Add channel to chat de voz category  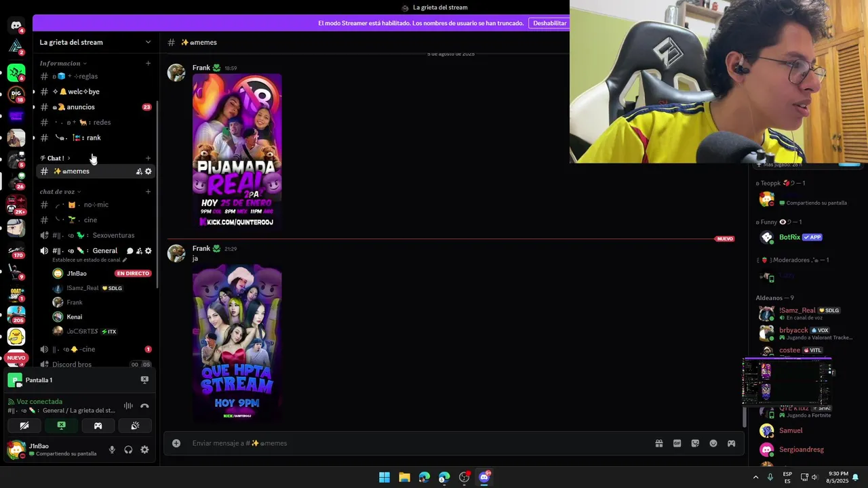pos(148,191)
